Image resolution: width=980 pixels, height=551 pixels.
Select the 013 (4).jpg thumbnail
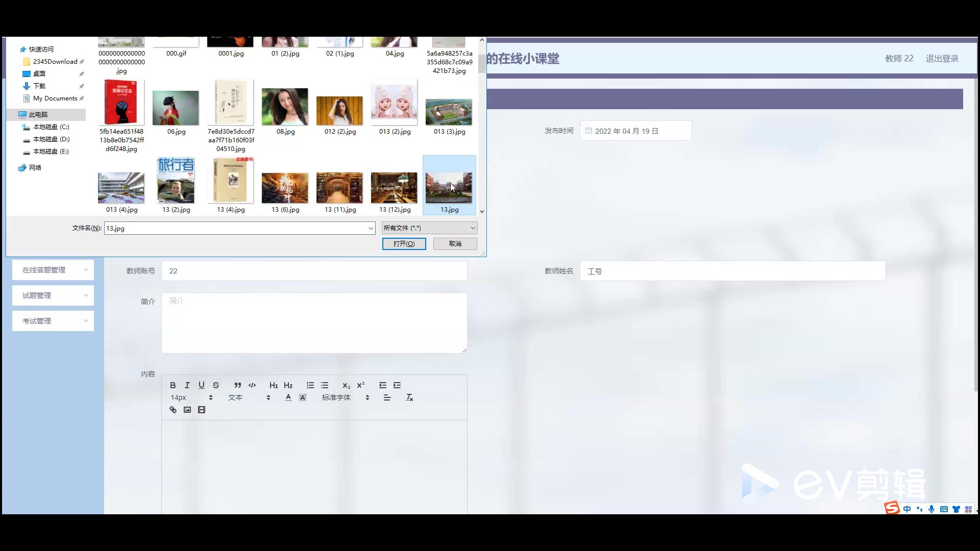pos(121,188)
